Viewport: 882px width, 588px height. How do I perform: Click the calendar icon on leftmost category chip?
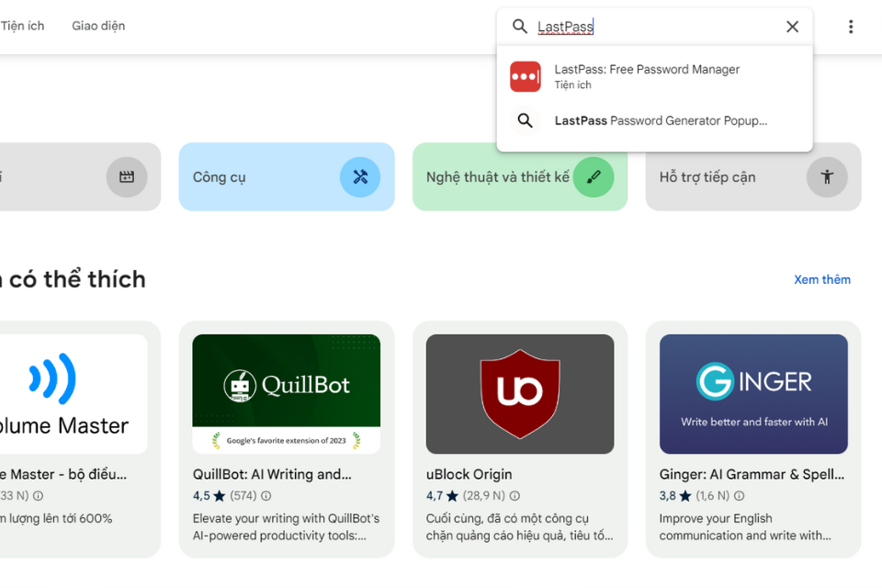coord(128,176)
